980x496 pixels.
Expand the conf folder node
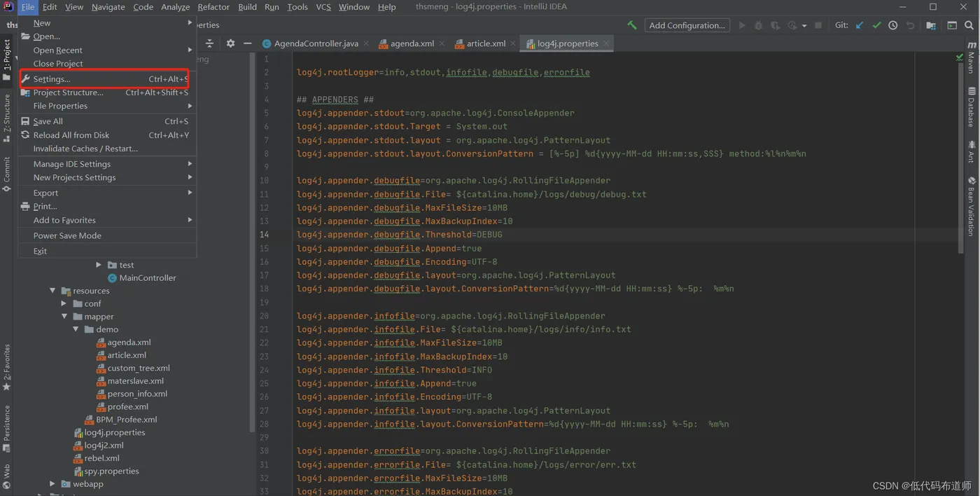64,304
